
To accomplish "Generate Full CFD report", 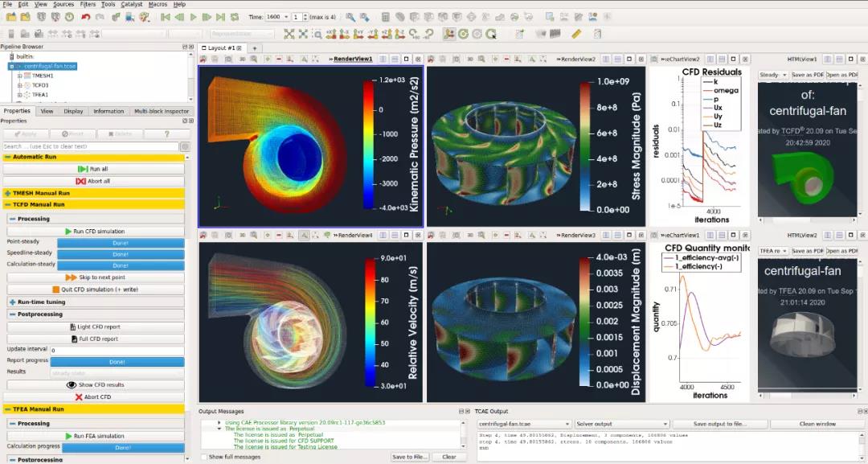I will pos(95,339).
